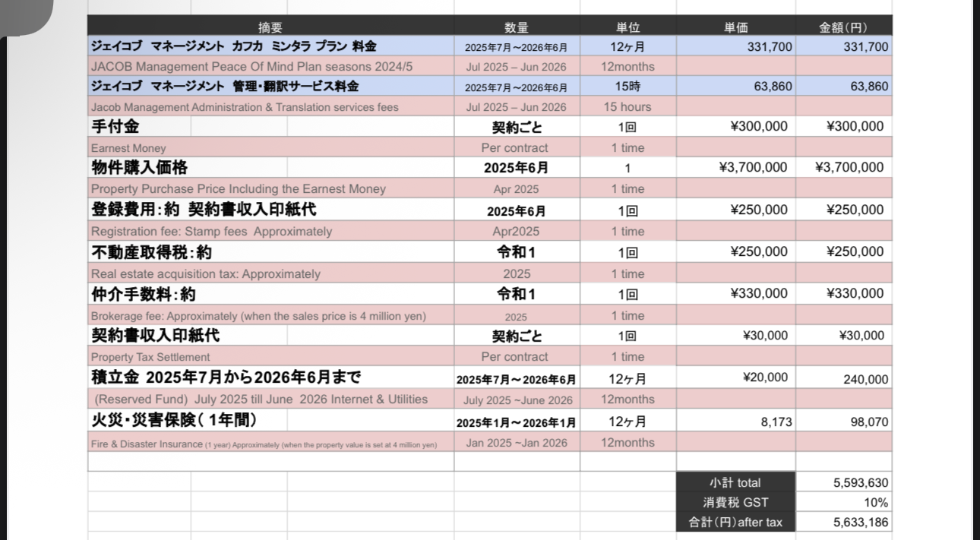Select the 単位 column header

[x=628, y=27]
